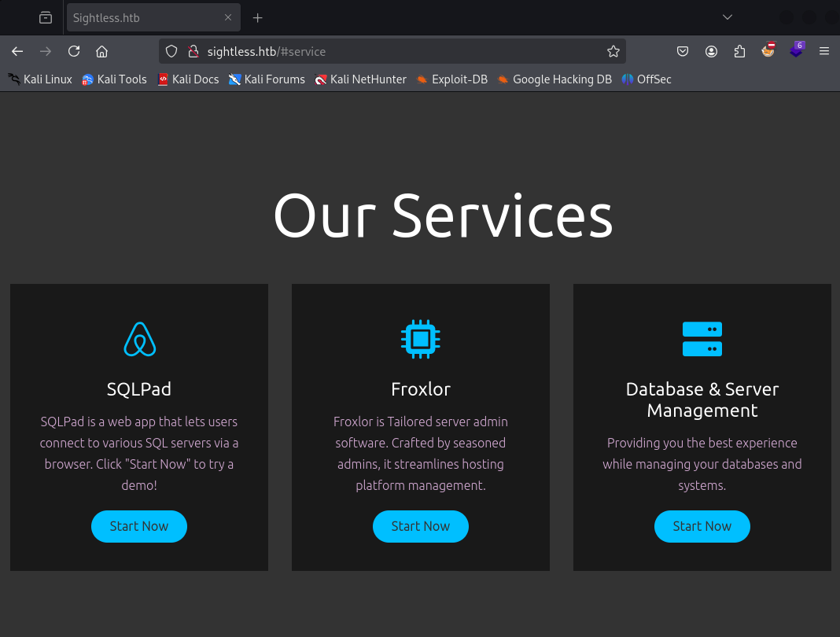840x637 pixels.
Task: Select the Sightless.htb tab
Action: coord(153,17)
